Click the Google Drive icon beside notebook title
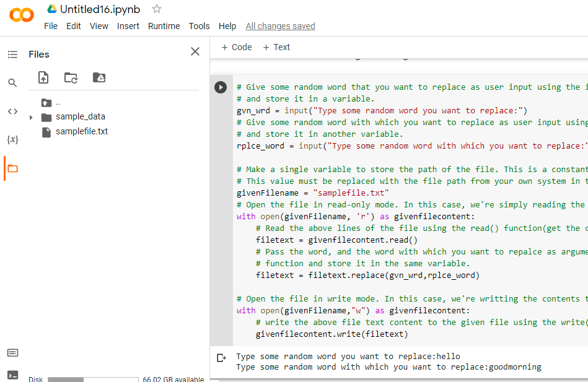Viewport: 588px width, 382px height. [x=52, y=9]
